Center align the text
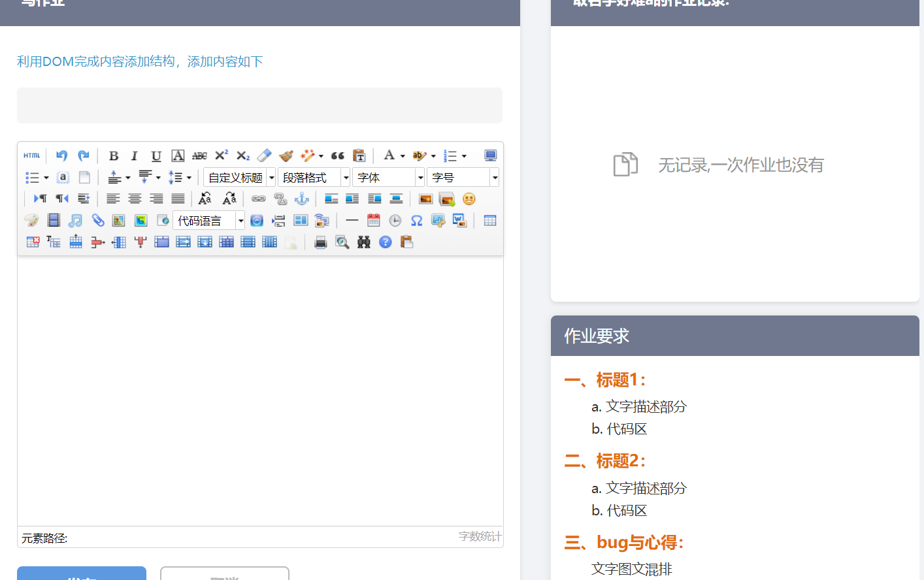This screenshot has height=580, width=924. 135,199
